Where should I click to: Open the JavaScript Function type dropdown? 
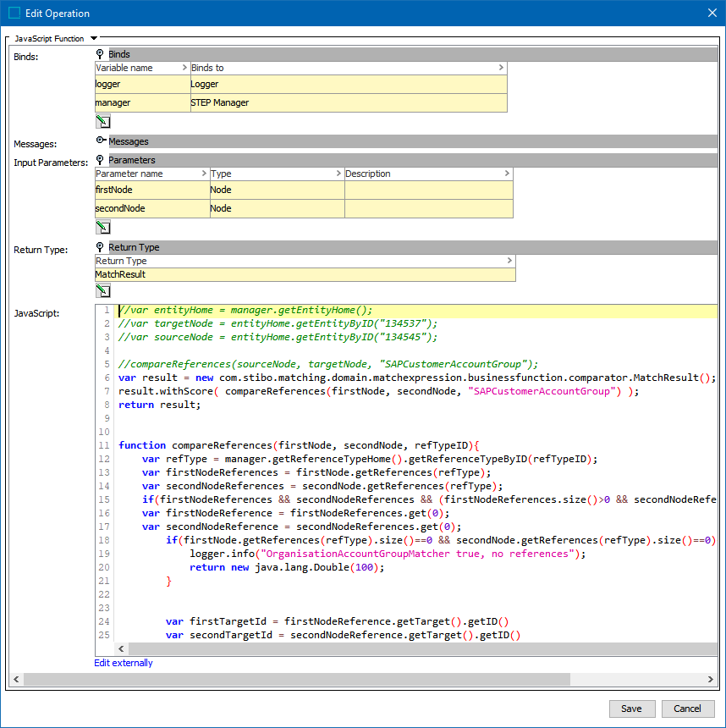coord(93,38)
